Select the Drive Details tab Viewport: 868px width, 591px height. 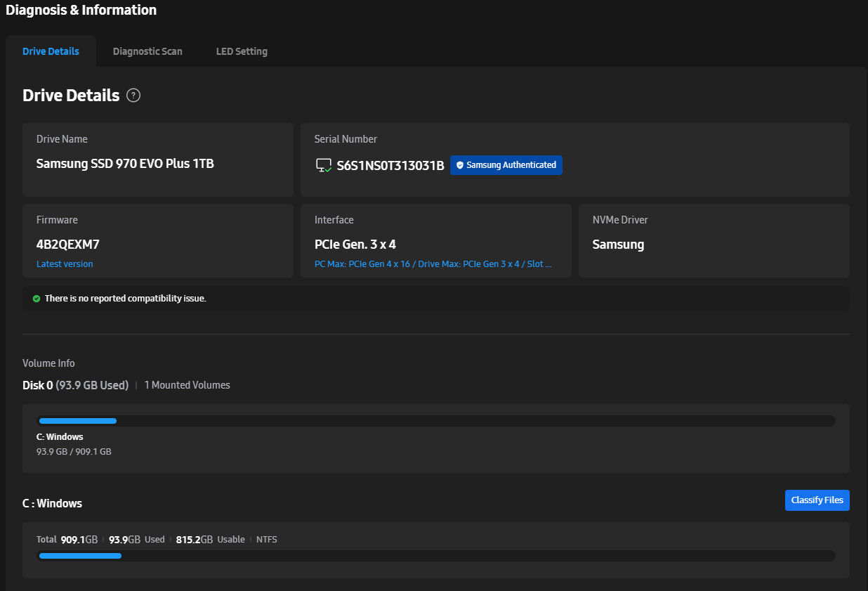point(51,51)
